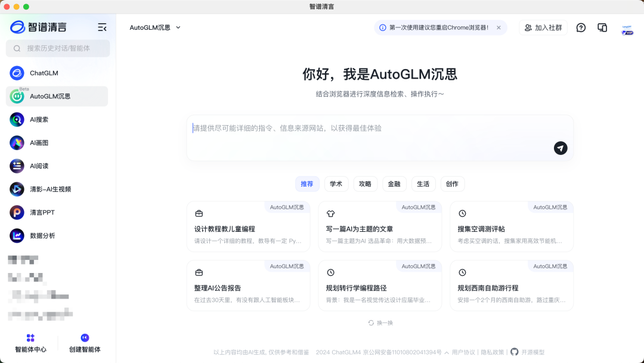Image resolution: width=644 pixels, height=363 pixels.
Task: Open the user VIP avatar
Action: (x=627, y=30)
